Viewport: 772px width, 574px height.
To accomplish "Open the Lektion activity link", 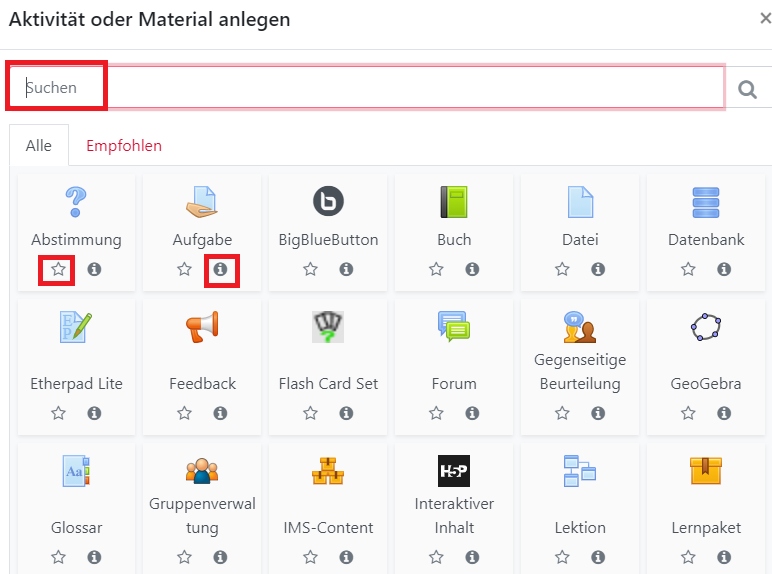I will coord(580,527).
